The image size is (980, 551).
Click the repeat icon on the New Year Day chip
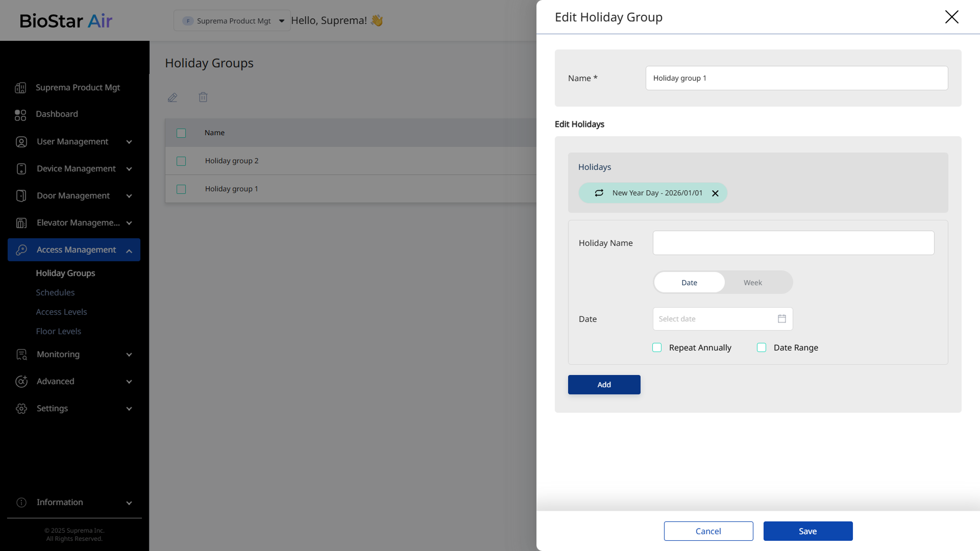(599, 193)
